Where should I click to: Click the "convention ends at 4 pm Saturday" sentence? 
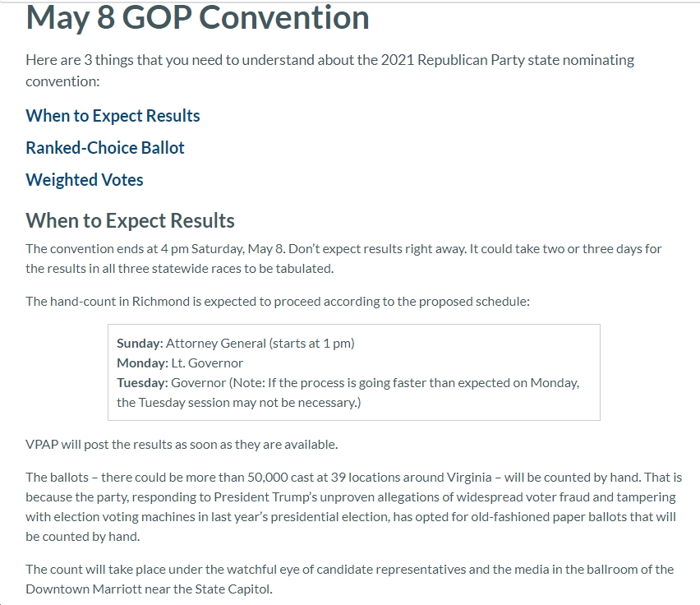[343, 258]
